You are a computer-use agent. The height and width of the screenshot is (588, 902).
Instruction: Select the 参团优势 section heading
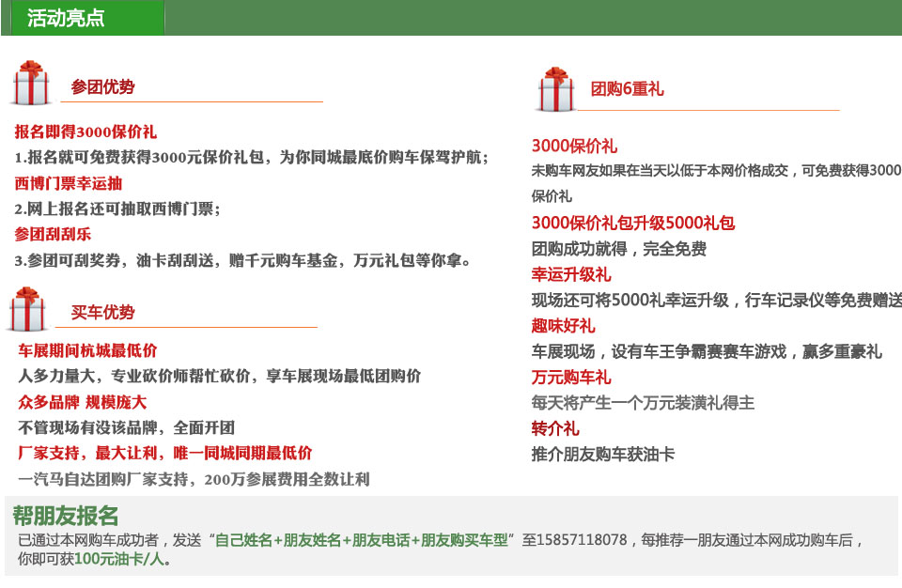pos(102,86)
